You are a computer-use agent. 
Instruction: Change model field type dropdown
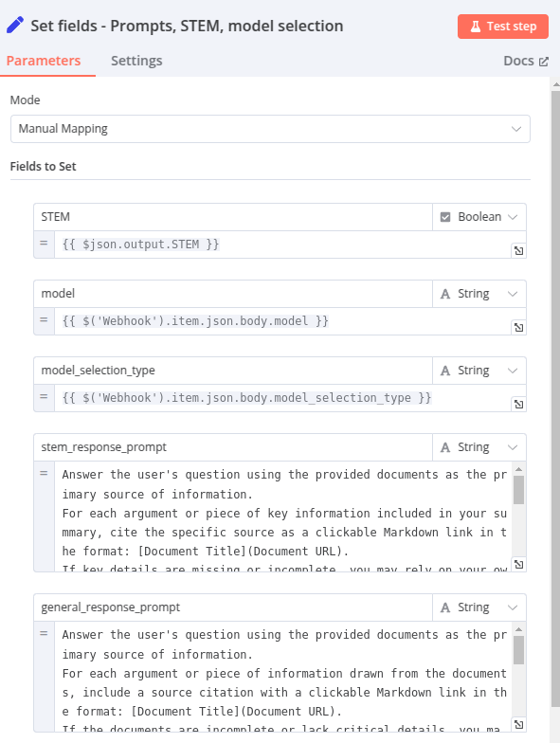click(479, 294)
